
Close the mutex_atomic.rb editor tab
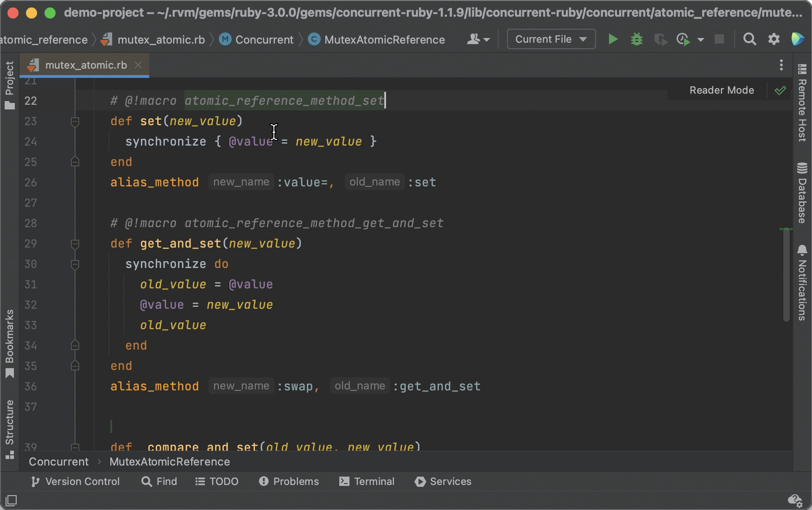(138, 65)
